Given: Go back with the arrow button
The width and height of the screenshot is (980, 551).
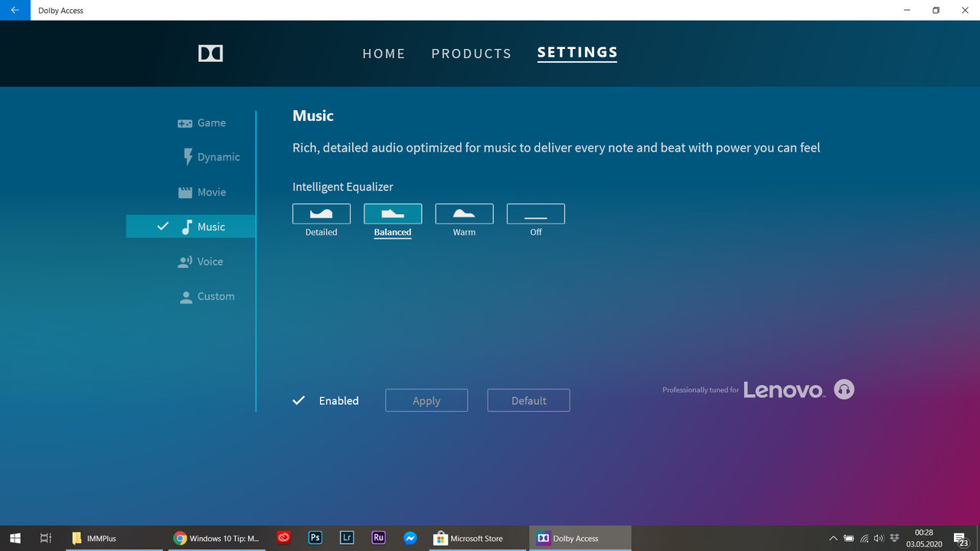Looking at the screenshot, I should (15, 11).
